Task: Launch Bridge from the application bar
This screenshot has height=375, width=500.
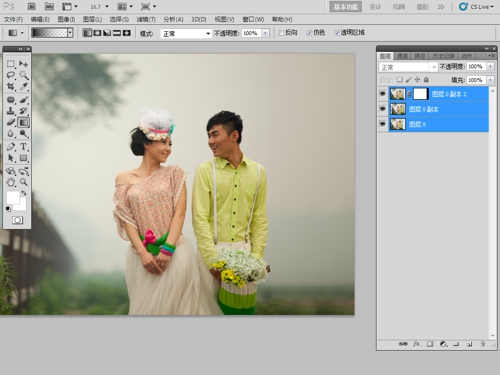Action: pos(32,6)
